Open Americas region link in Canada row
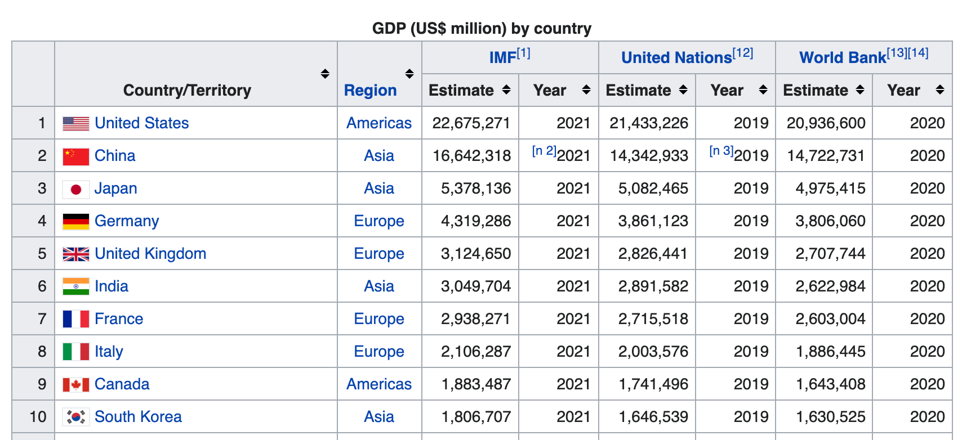Viewport: 980px width, 440px height. coord(379,384)
